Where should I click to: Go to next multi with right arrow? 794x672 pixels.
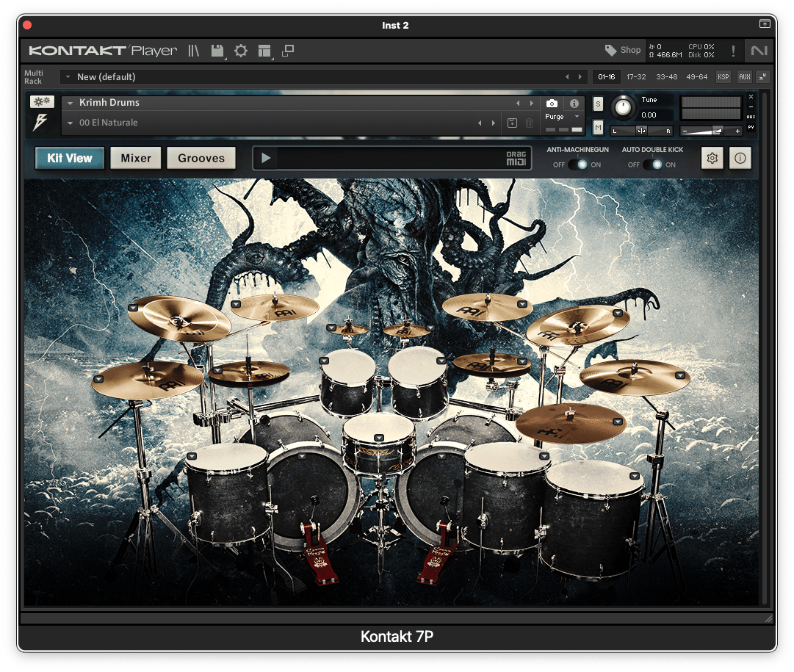pyautogui.click(x=580, y=77)
